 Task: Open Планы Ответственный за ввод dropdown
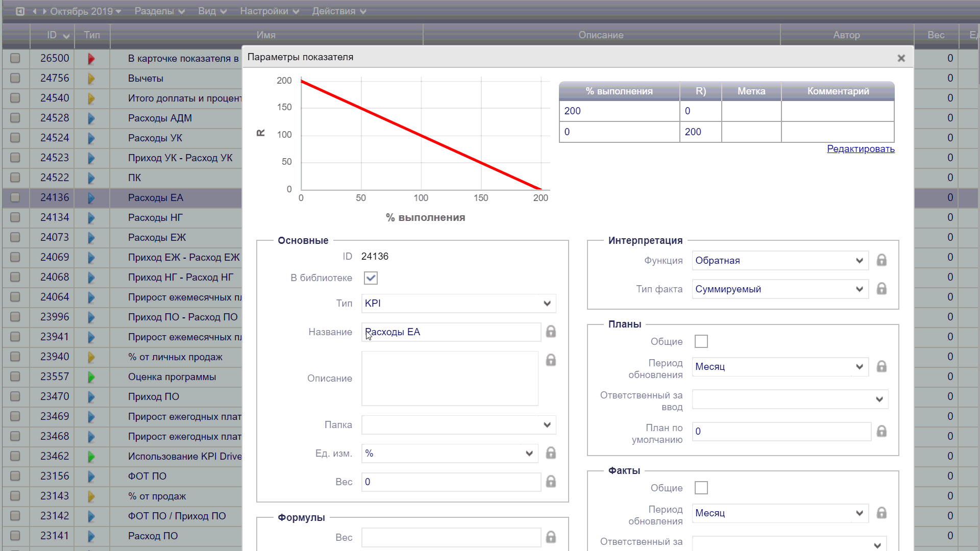(790, 399)
